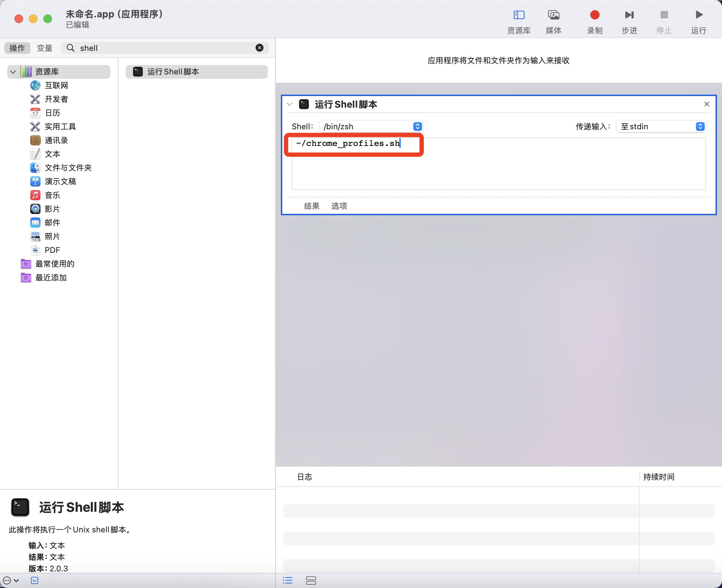Show the Results section of action
Image resolution: width=722 pixels, height=588 pixels.
click(312, 206)
